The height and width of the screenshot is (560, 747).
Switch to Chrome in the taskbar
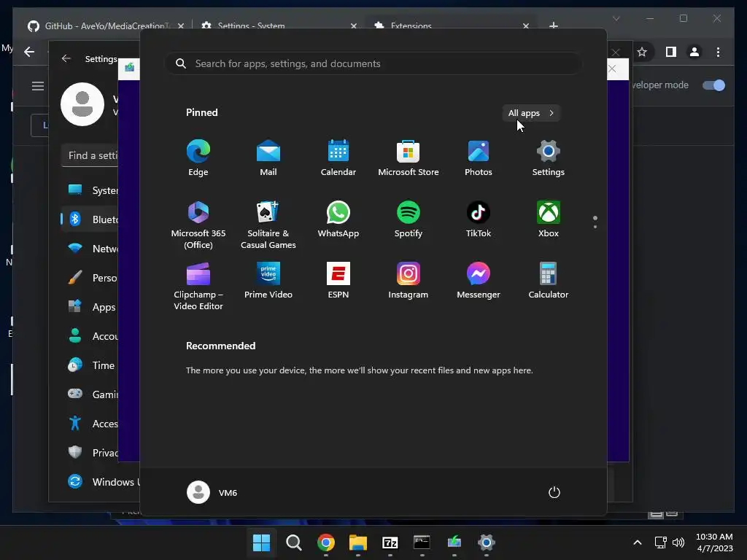(x=326, y=542)
